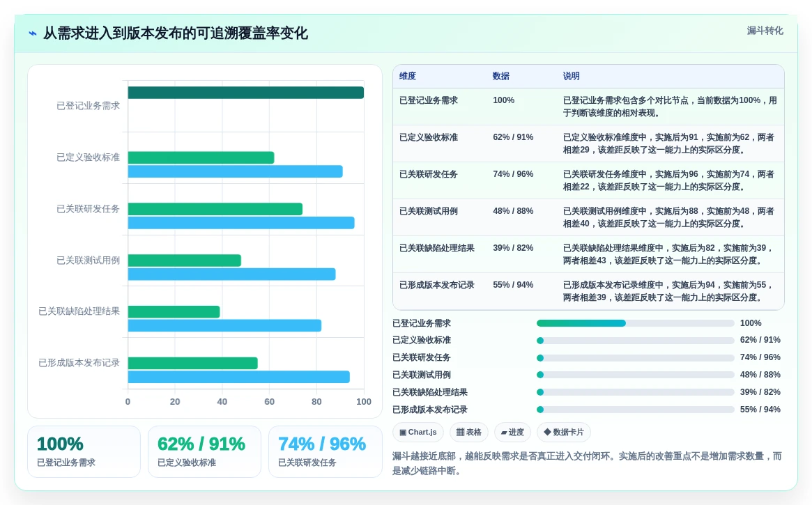
Task: Click the blue 已形成版本发布记录 chart bar
Action: click(x=239, y=377)
